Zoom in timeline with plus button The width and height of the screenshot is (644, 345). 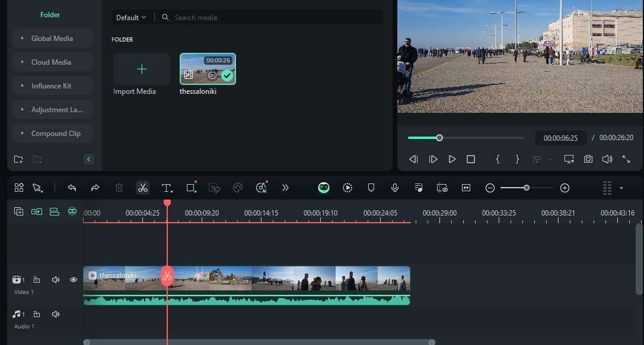(565, 188)
